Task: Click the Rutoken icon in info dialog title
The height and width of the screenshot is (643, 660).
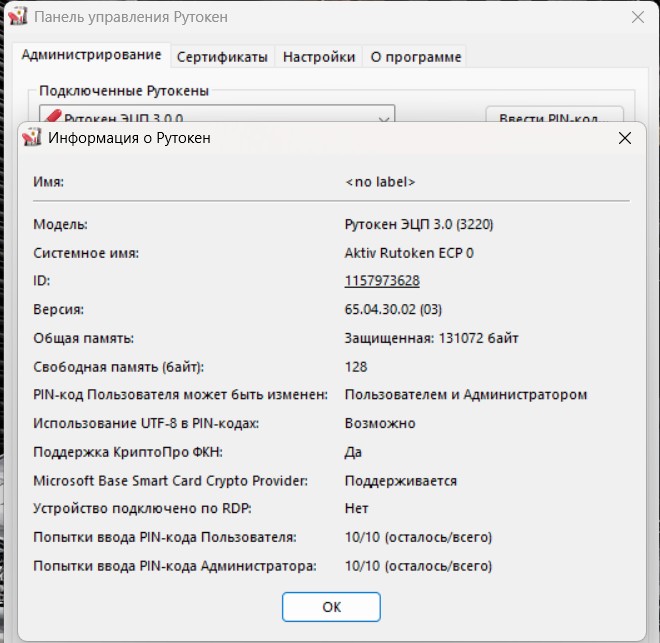Action: [32, 137]
